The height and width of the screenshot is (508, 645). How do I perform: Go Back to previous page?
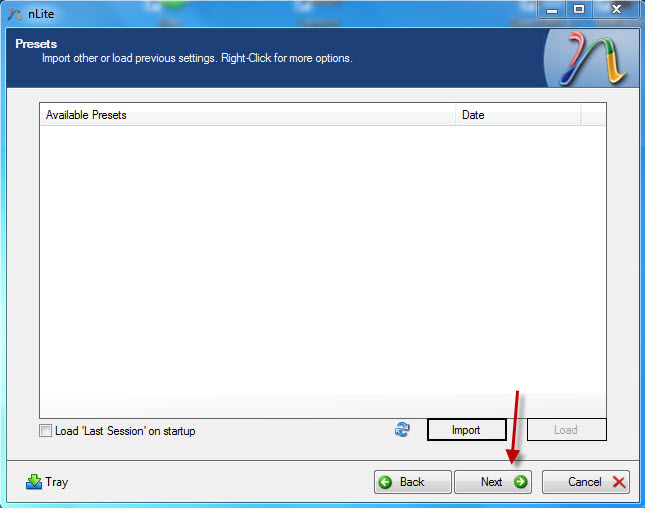(x=413, y=482)
